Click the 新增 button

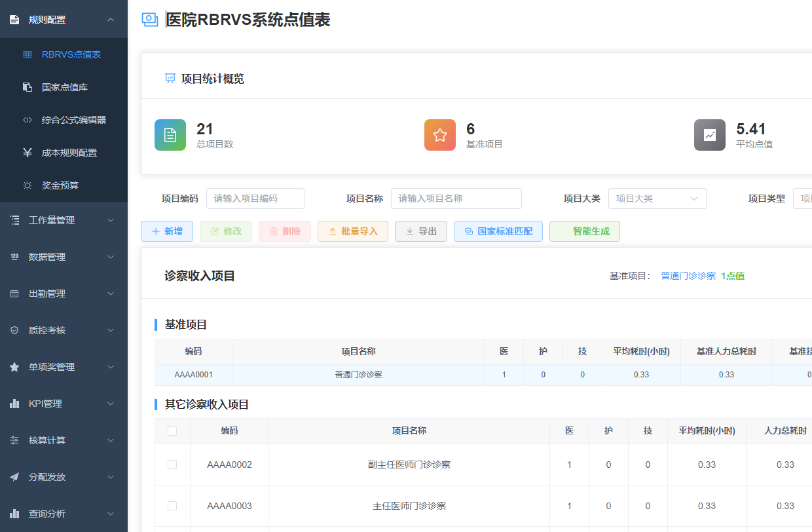tap(166, 231)
